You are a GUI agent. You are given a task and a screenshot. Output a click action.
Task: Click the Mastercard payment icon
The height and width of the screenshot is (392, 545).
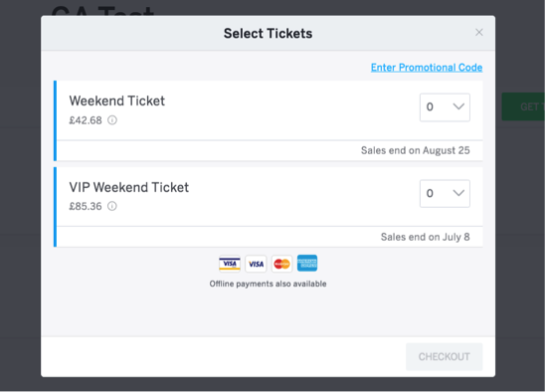(x=281, y=264)
